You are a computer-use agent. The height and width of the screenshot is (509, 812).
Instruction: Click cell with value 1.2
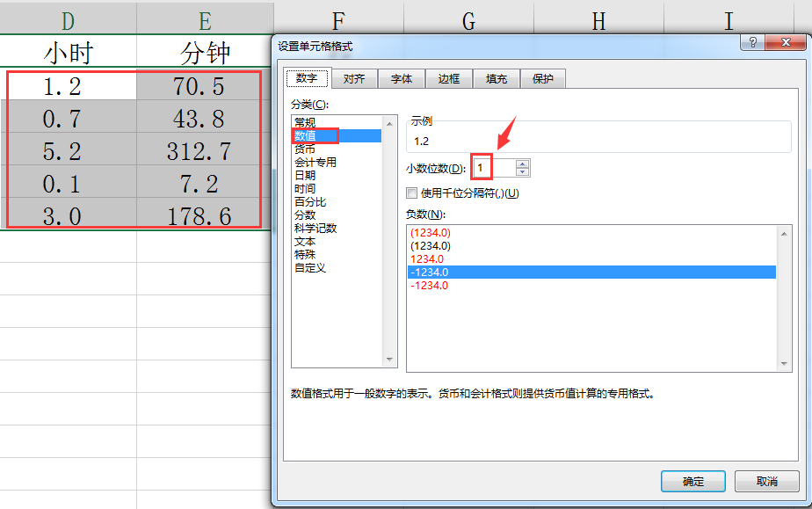[x=68, y=85]
